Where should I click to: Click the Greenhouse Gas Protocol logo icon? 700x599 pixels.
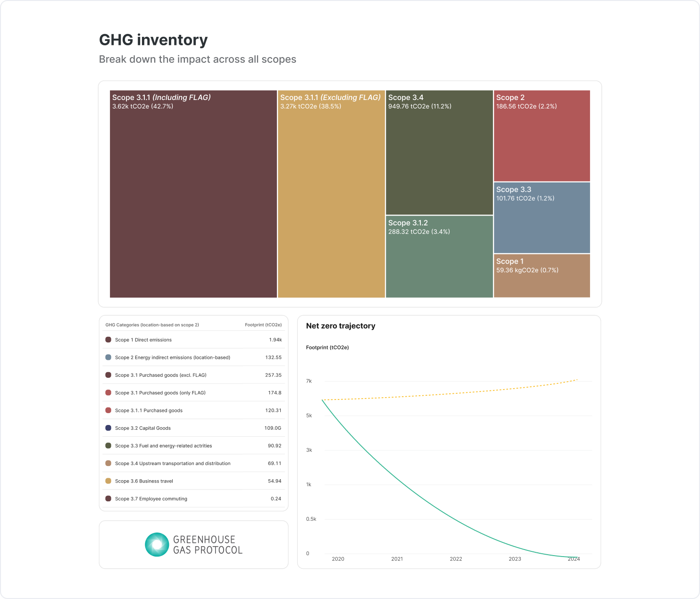pos(157,544)
